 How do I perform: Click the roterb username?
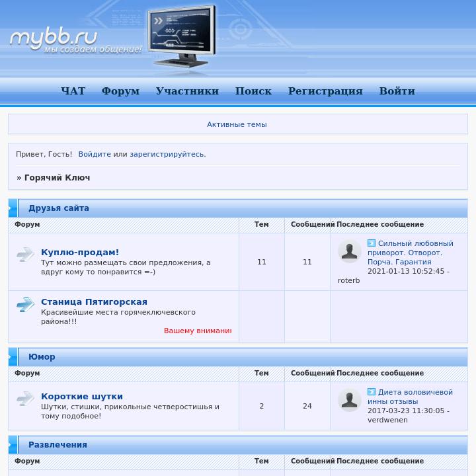coord(349,280)
